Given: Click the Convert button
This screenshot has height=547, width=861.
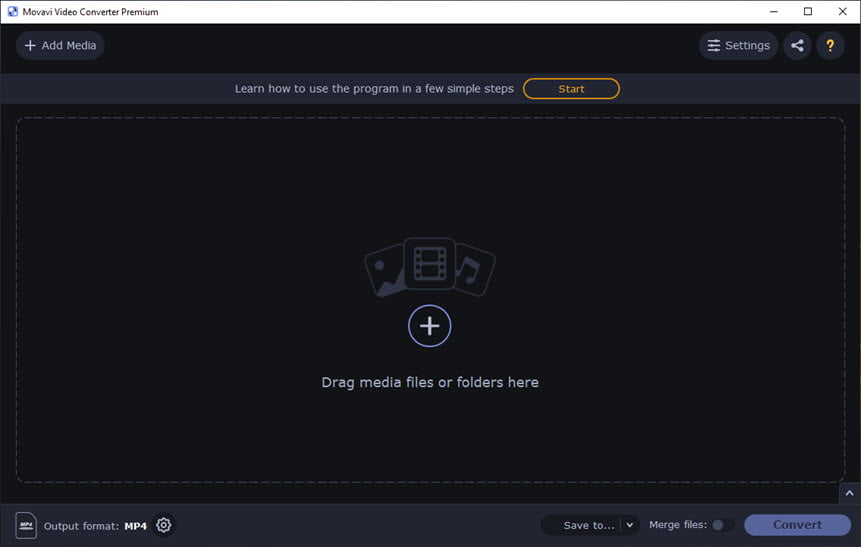Looking at the screenshot, I should (x=797, y=525).
